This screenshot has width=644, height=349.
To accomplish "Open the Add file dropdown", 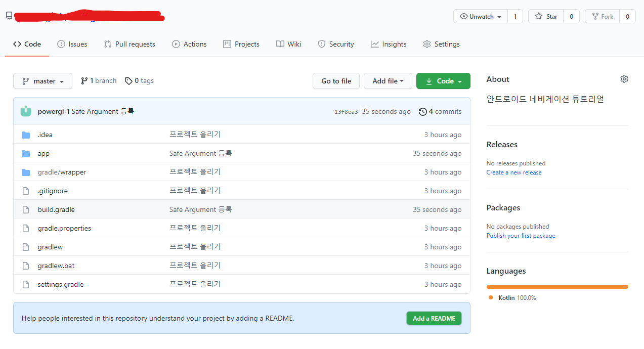I will 388,81.
